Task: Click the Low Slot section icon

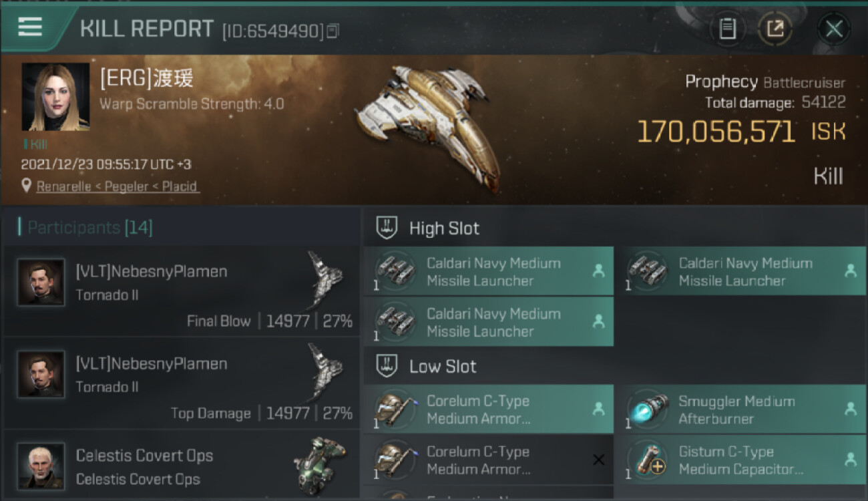Action: pyautogui.click(x=387, y=366)
